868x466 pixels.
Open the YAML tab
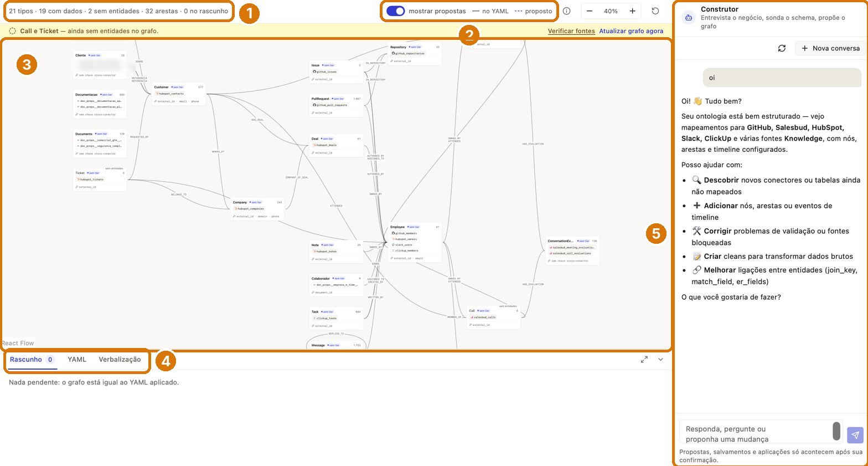pyautogui.click(x=77, y=360)
